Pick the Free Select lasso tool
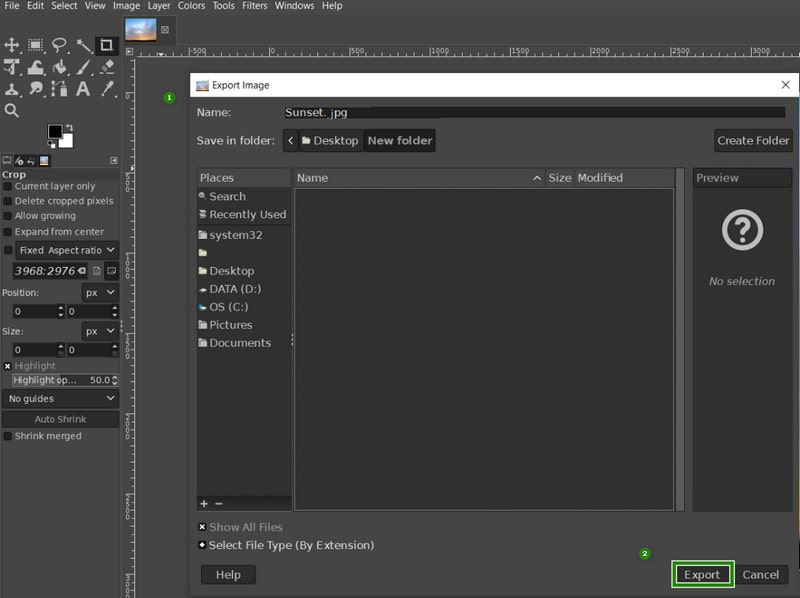The width and height of the screenshot is (800, 598). [x=59, y=44]
